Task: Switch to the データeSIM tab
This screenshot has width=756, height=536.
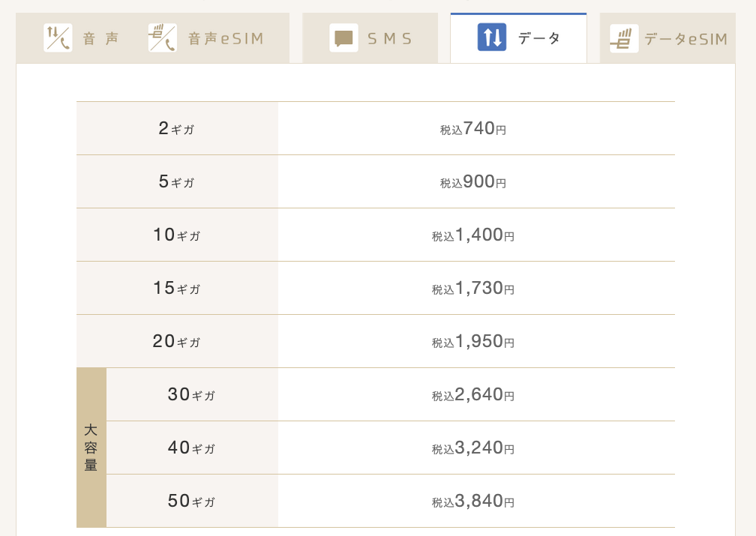Action: click(685, 38)
